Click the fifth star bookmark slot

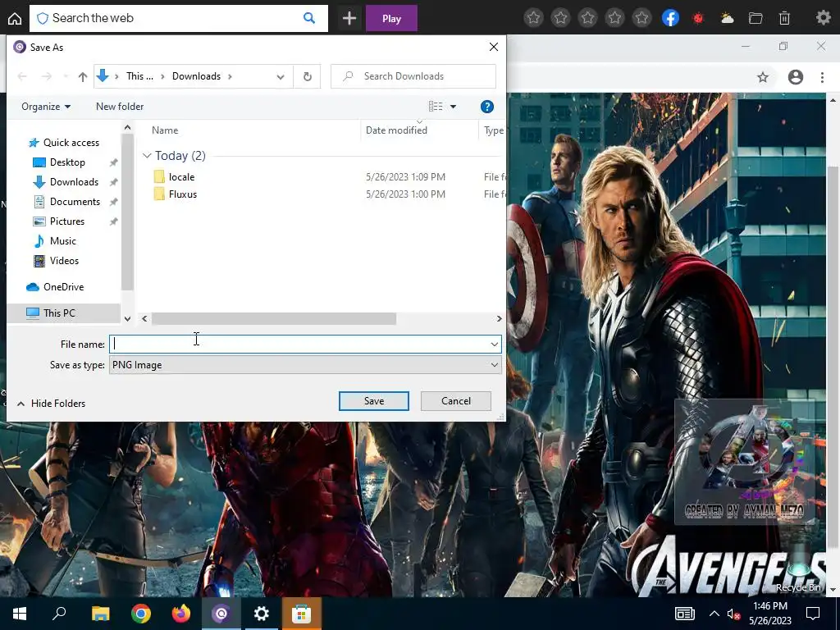click(641, 18)
